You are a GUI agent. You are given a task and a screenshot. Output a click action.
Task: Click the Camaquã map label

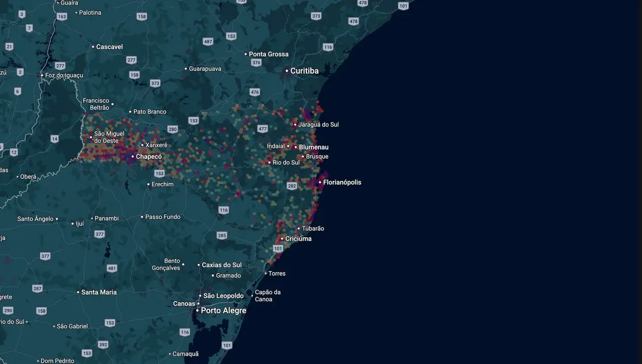[186, 354]
